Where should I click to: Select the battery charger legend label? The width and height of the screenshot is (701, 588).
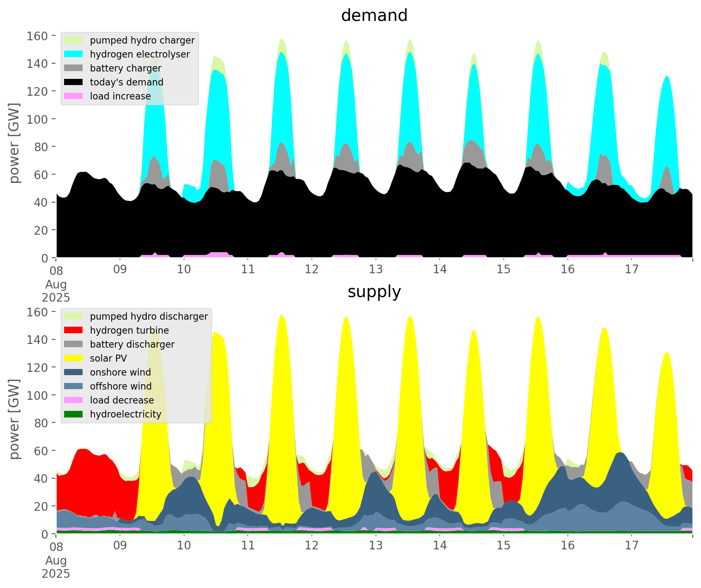125,68
